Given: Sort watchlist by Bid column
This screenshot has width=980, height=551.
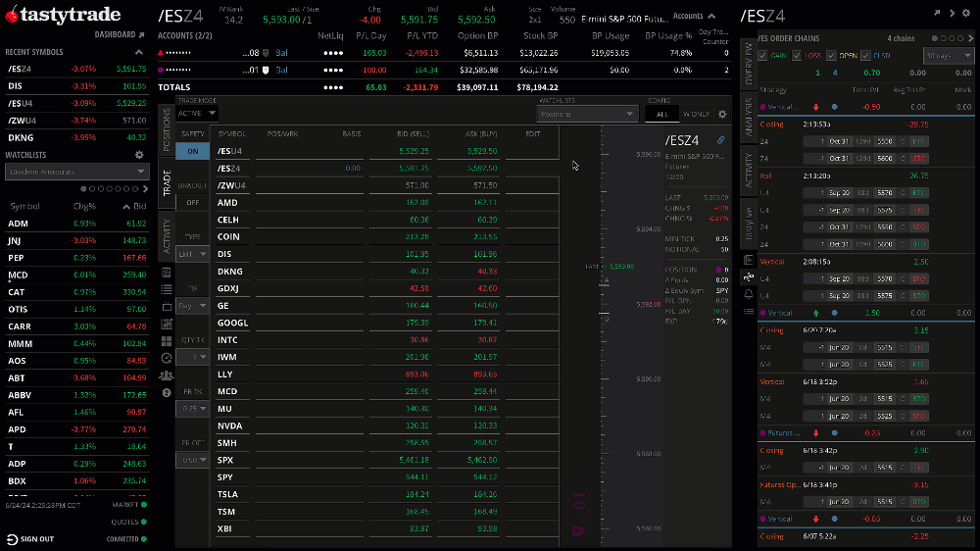Looking at the screenshot, I should point(139,207).
